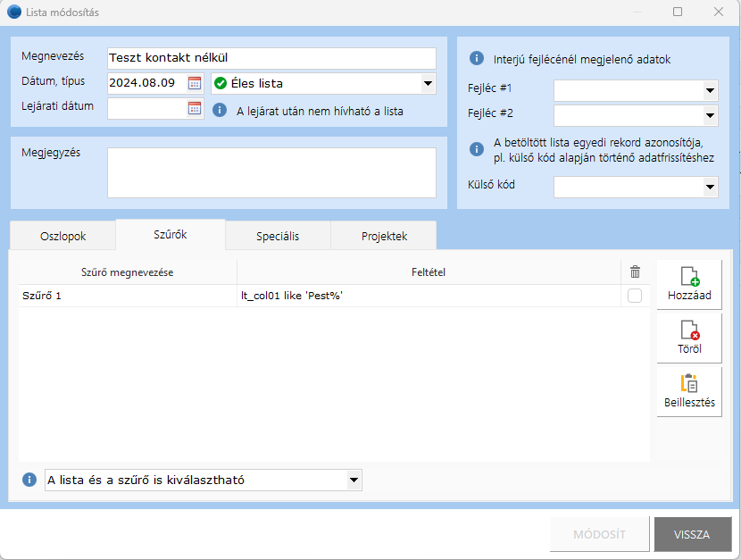Open the Fejléc #1 dropdown
This screenshot has width=741, height=560.
pyautogui.click(x=710, y=90)
